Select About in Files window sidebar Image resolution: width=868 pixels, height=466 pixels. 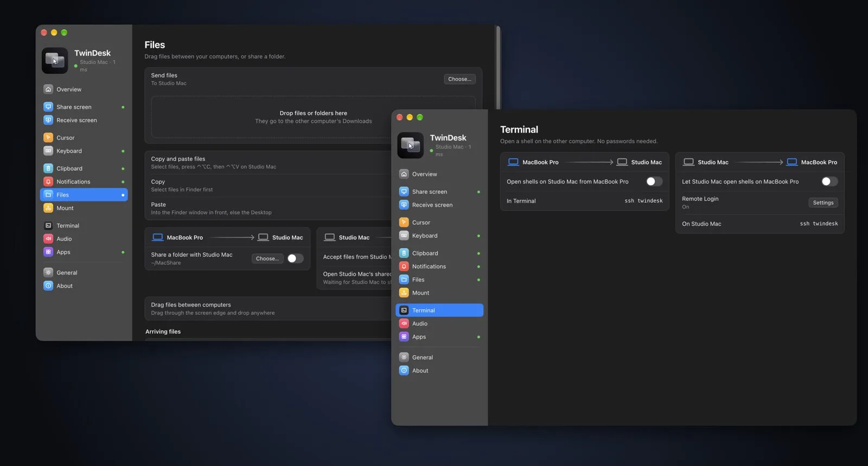84,286
